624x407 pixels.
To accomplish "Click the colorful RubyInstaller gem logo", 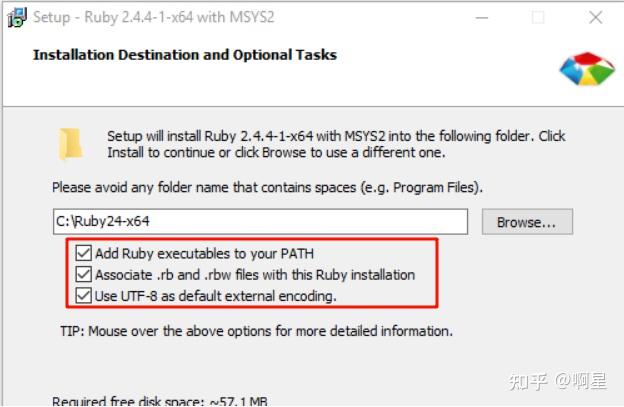I will (586, 68).
